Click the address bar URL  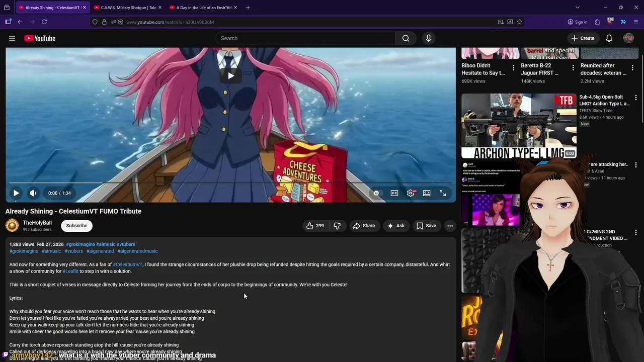click(170, 22)
